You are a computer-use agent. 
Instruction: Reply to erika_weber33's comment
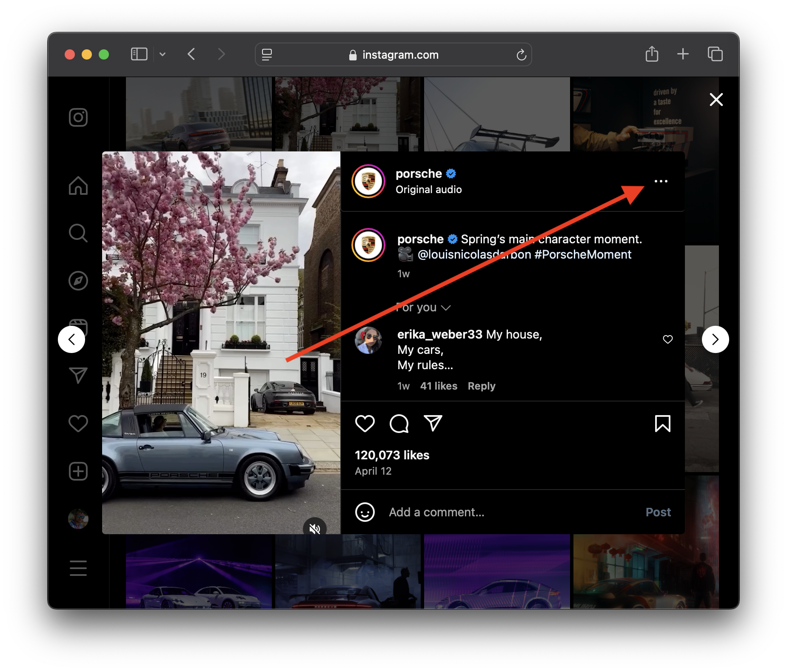pyautogui.click(x=482, y=386)
